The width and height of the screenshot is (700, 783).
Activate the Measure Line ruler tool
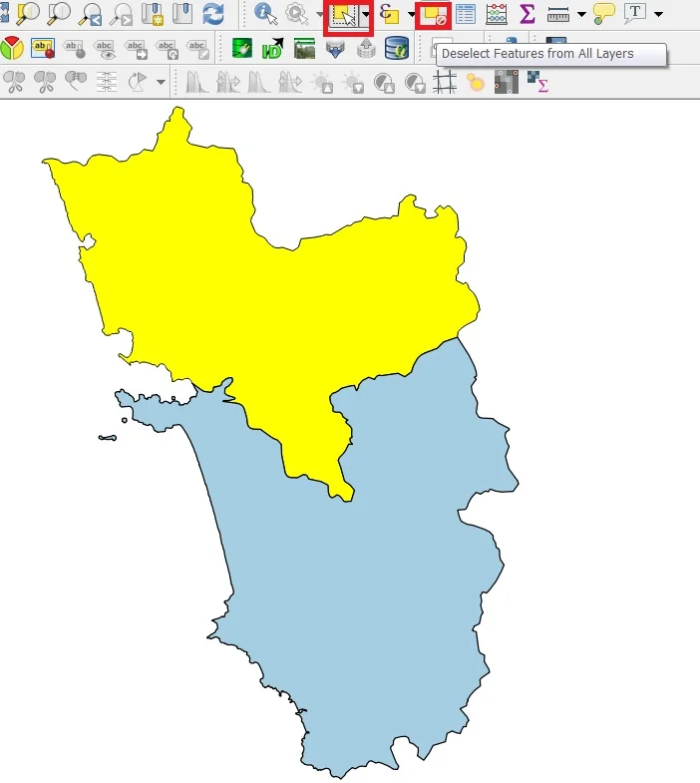[x=558, y=15]
